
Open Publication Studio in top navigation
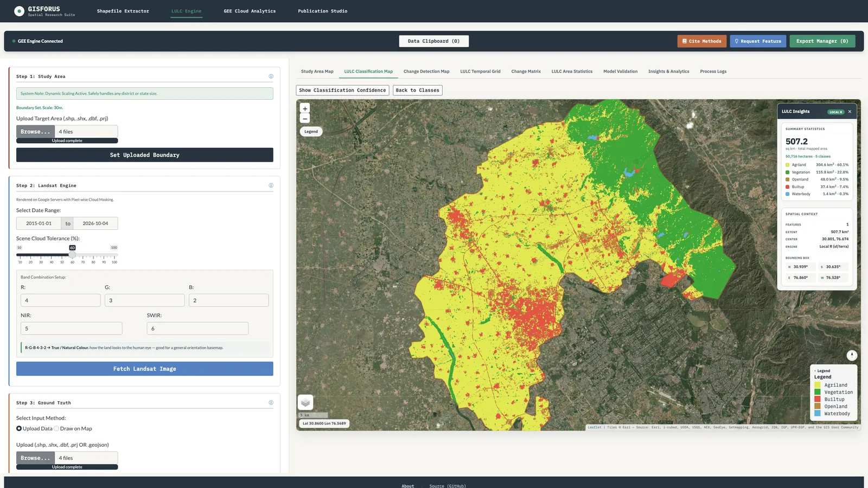pos(323,11)
